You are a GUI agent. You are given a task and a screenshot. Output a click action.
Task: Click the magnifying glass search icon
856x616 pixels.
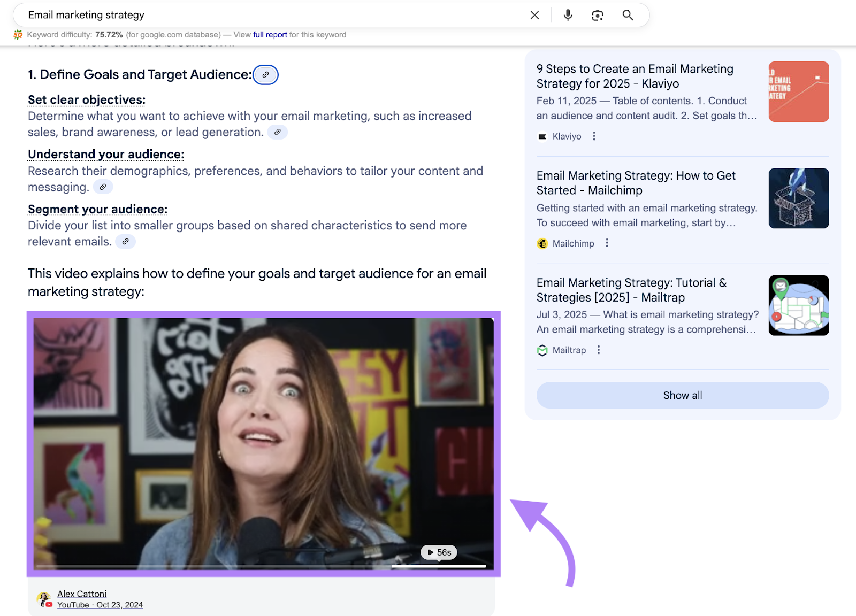click(x=628, y=15)
